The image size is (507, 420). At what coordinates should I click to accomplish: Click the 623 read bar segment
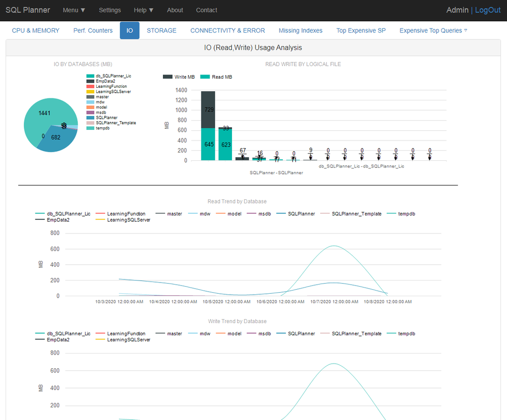point(225,145)
